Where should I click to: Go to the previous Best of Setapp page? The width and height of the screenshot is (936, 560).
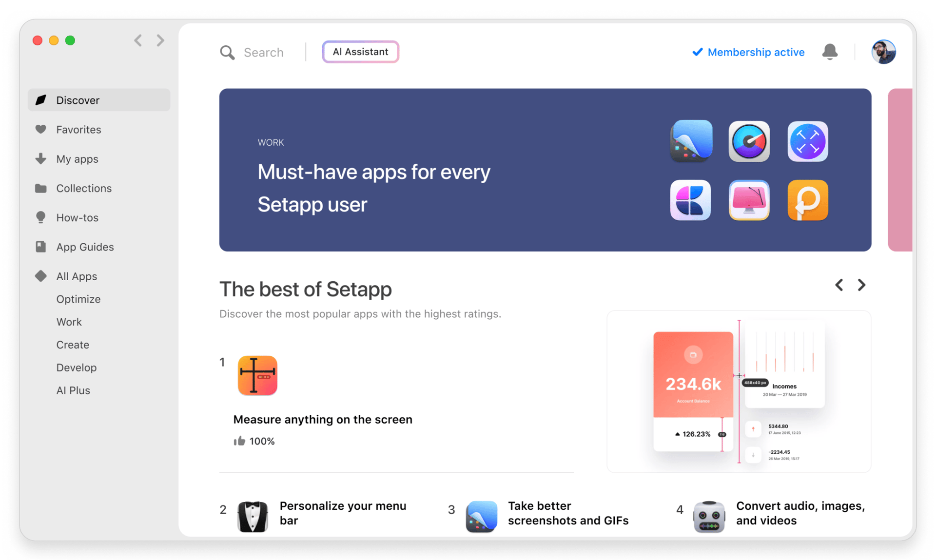click(x=838, y=285)
